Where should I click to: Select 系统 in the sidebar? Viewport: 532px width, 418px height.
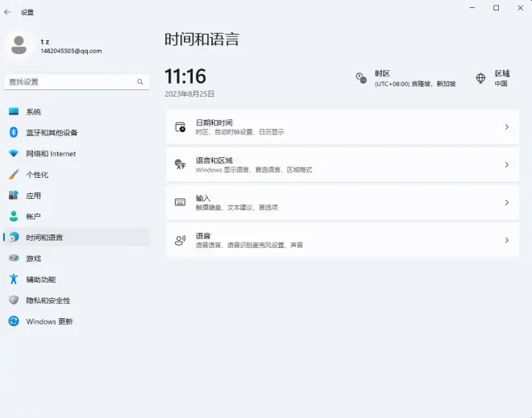33,112
